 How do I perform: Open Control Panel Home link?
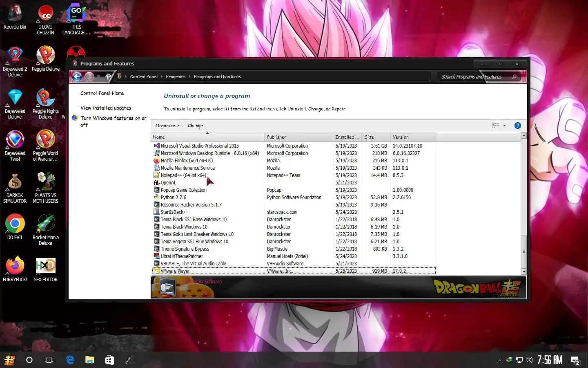[102, 93]
